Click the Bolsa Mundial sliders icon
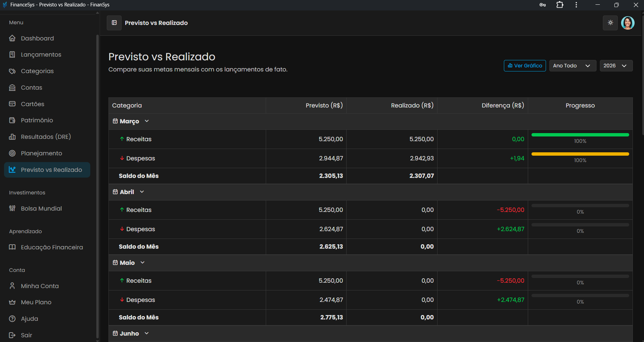 coord(12,208)
